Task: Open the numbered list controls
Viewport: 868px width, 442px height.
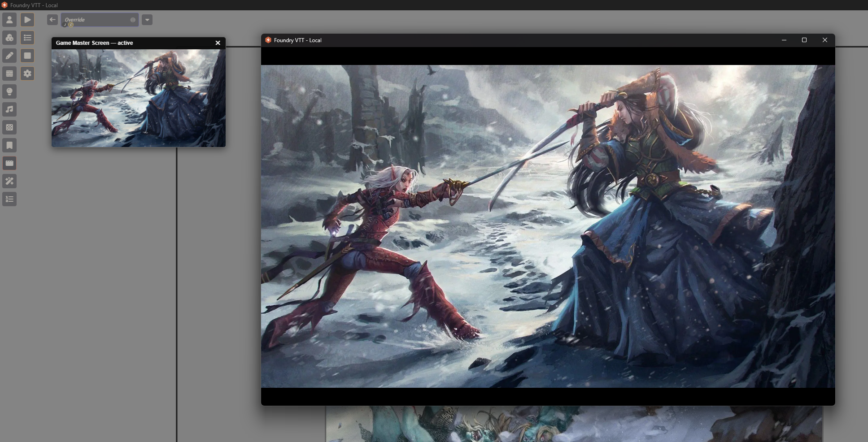Action: pyautogui.click(x=9, y=199)
